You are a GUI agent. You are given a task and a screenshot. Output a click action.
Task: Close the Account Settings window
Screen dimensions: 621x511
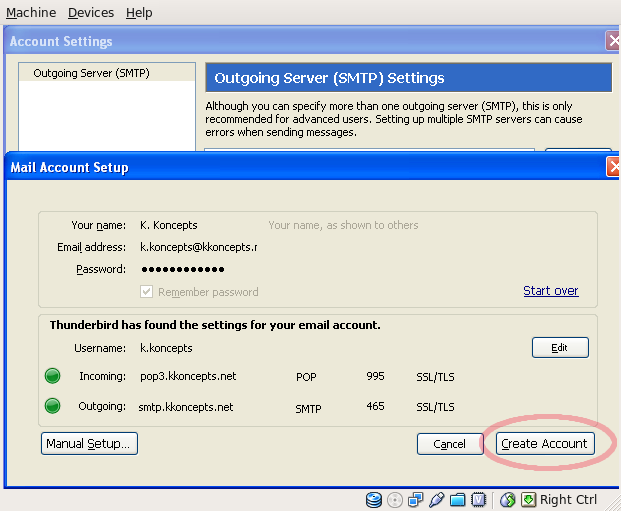tap(613, 41)
